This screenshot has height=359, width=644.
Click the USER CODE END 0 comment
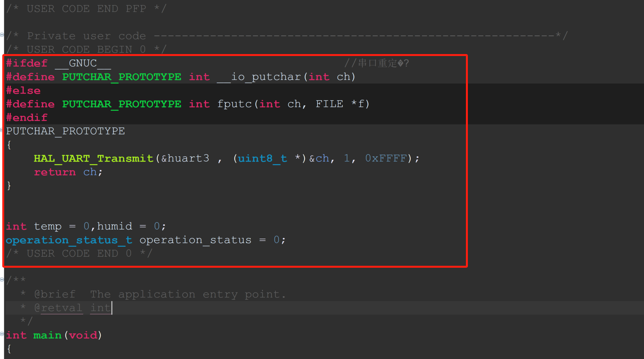(x=79, y=253)
